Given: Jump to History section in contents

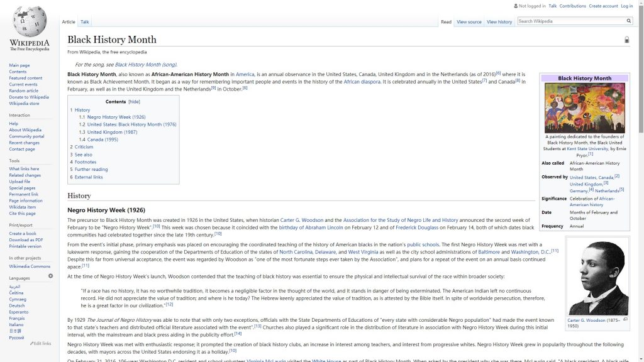Looking at the screenshot, I should (82, 110).
